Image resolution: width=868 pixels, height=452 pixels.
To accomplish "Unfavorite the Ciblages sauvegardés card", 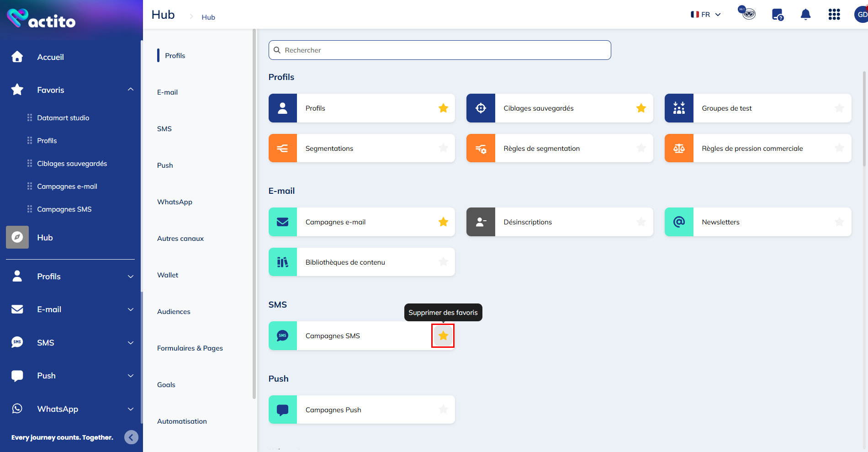I will [x=641, y=108].
